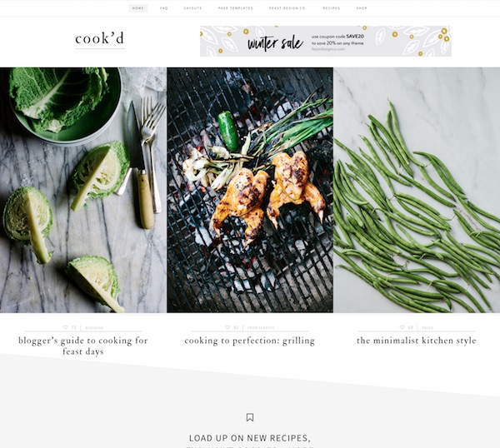Visit the Shop menu item

point(362,8)
